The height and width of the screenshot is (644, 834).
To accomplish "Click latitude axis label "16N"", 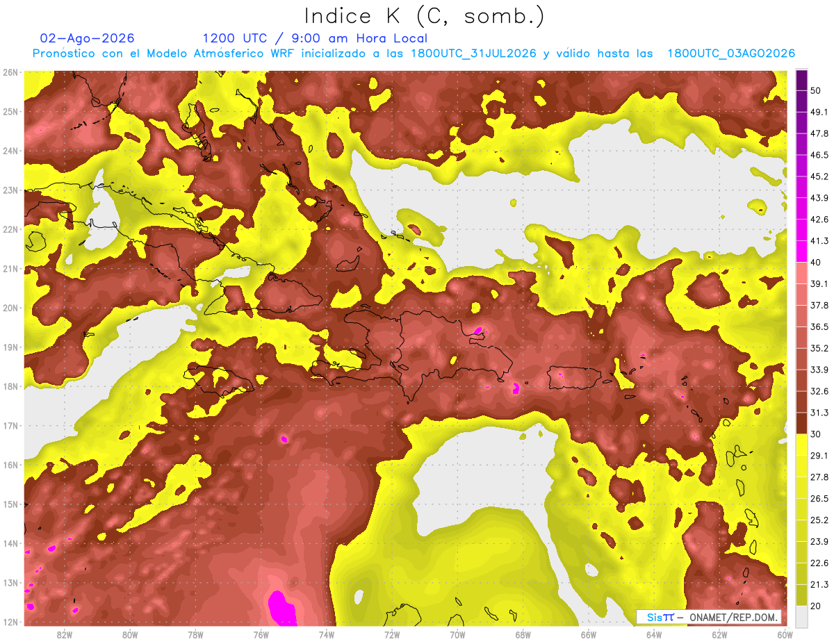I will click(x=11, y=465).
